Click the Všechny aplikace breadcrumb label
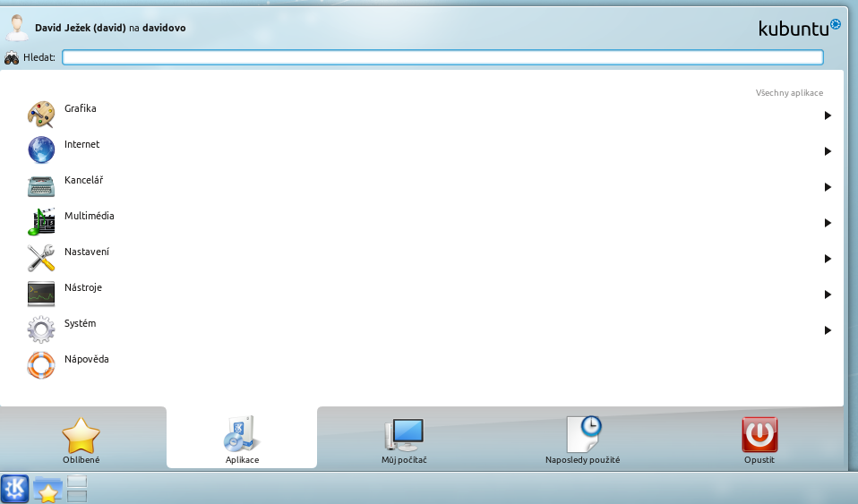 pos(788,92)
